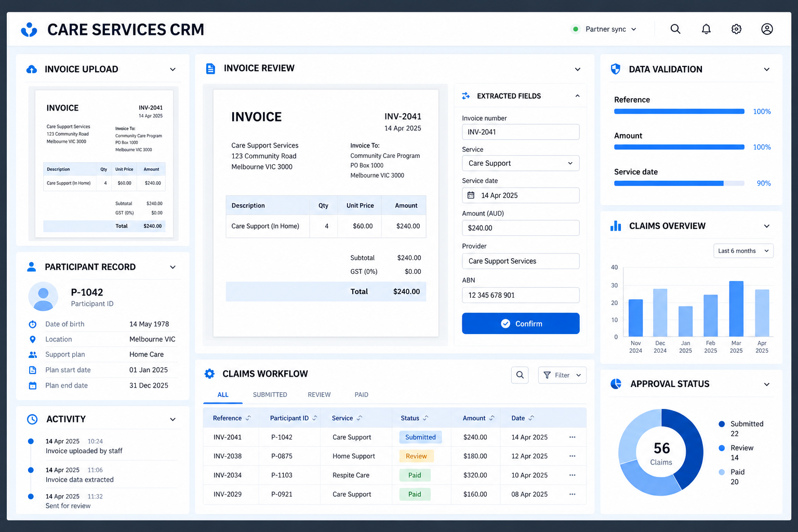The height and width of the screenshot is (532, 798).
Task: Open the Last 6 months dropdown
Action: (743, 251)
